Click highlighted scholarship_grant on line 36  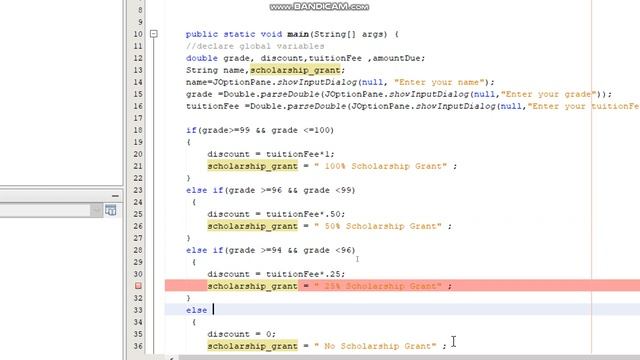(253, 346)
